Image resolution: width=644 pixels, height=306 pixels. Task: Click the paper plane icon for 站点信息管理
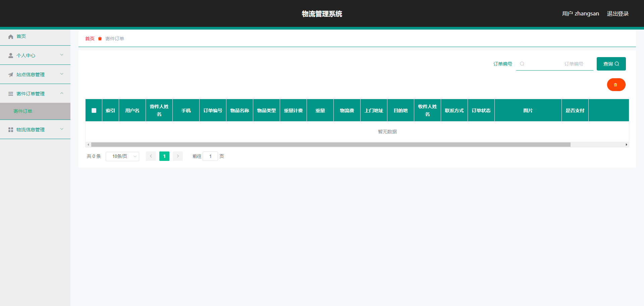point(11,75)
